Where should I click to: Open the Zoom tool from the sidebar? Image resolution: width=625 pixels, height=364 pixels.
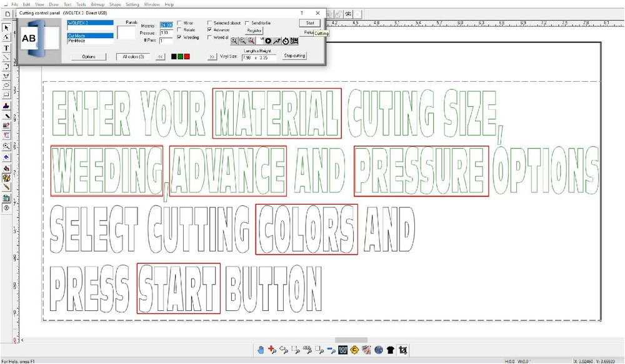(x=7, y=145)
